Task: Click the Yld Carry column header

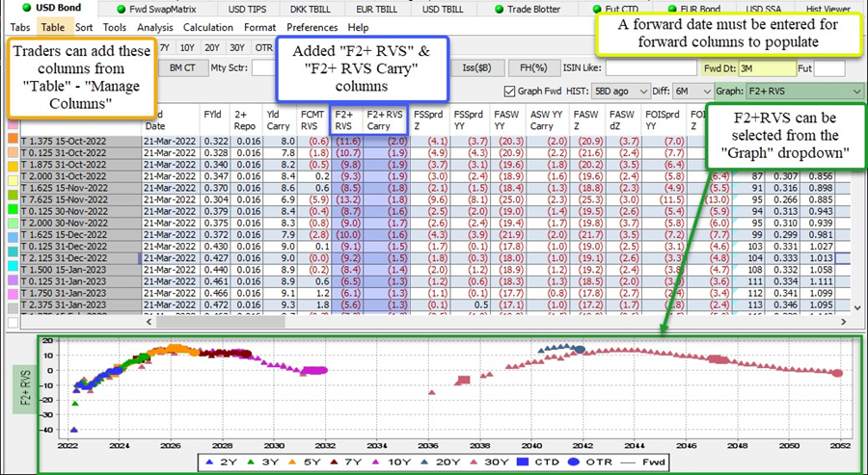Action: [280, 120]
